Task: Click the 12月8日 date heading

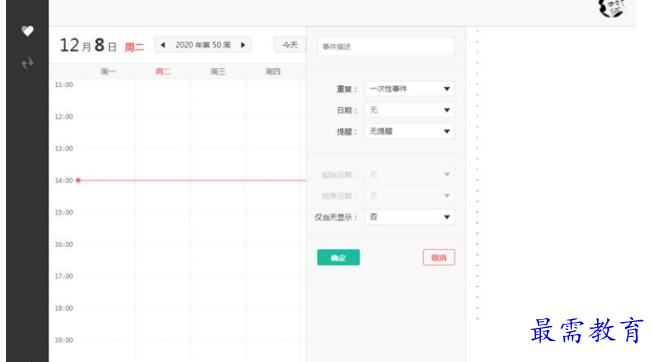Action: pos(88,45)
